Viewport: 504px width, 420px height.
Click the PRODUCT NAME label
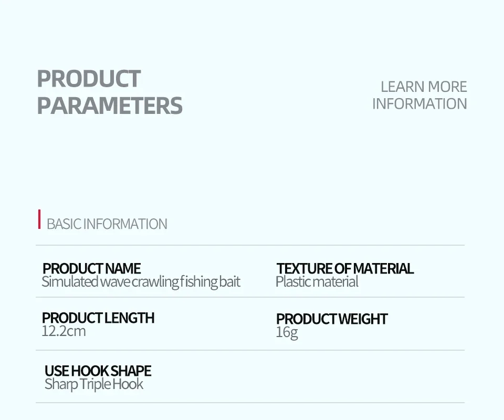[91, 269]
